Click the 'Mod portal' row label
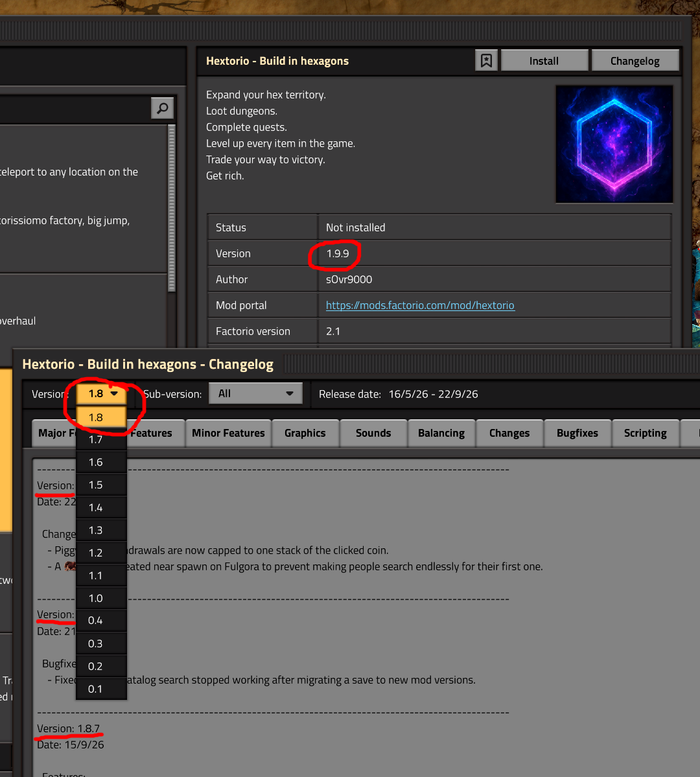 (241, 305)
